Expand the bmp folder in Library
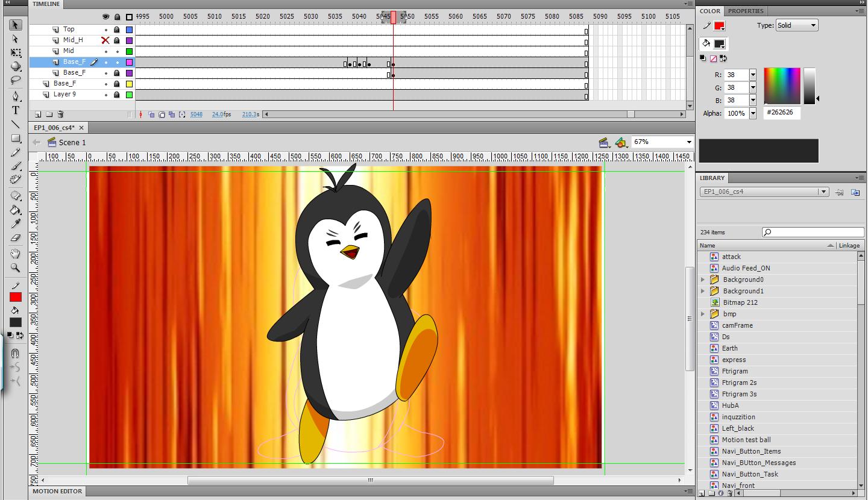This screenshot has width=868, height=500. point(703,314)
